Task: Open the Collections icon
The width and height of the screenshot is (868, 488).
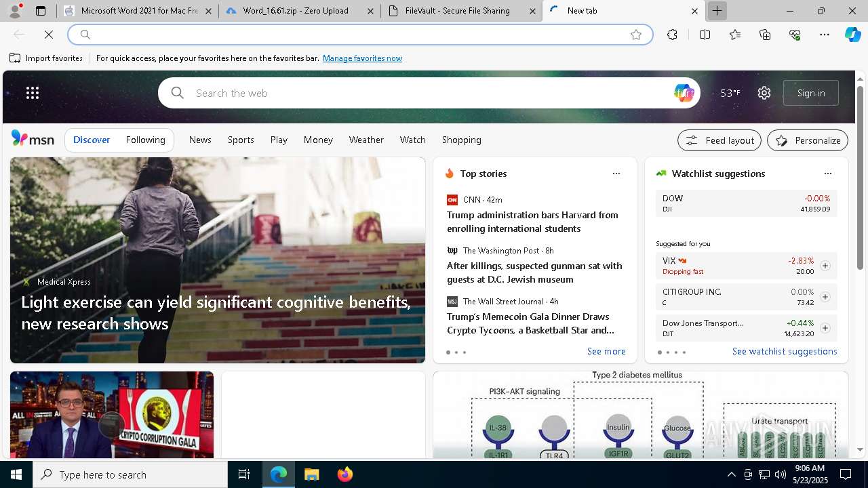Action: [766, 35]
